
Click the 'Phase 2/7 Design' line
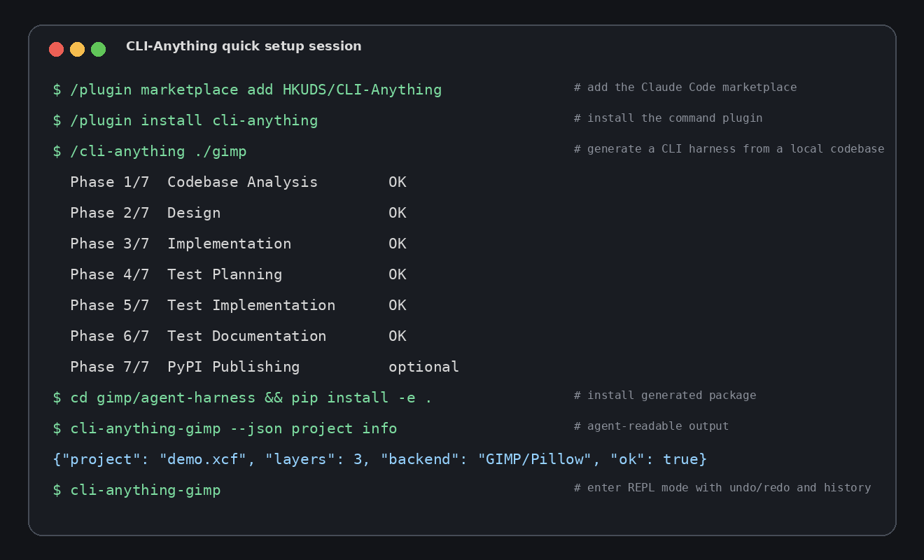pos(146,213)
